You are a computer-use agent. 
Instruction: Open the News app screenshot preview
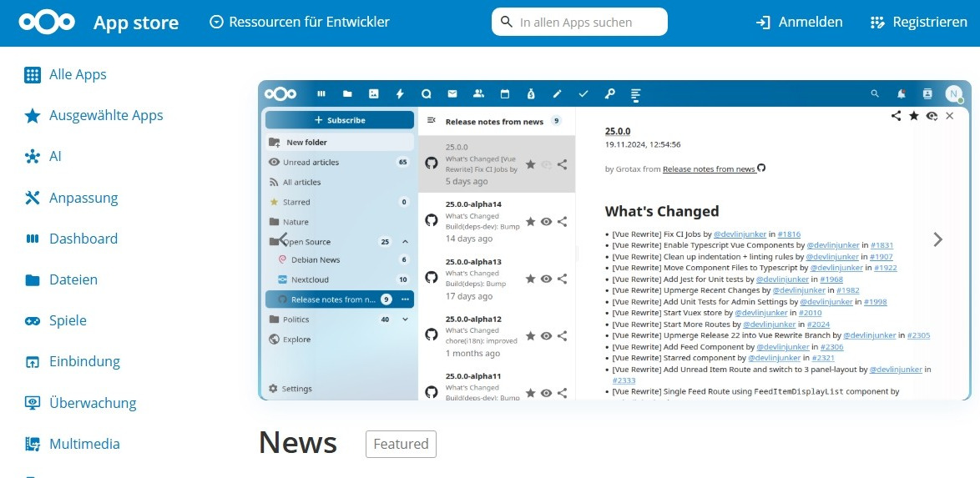(x=614, y=239)
